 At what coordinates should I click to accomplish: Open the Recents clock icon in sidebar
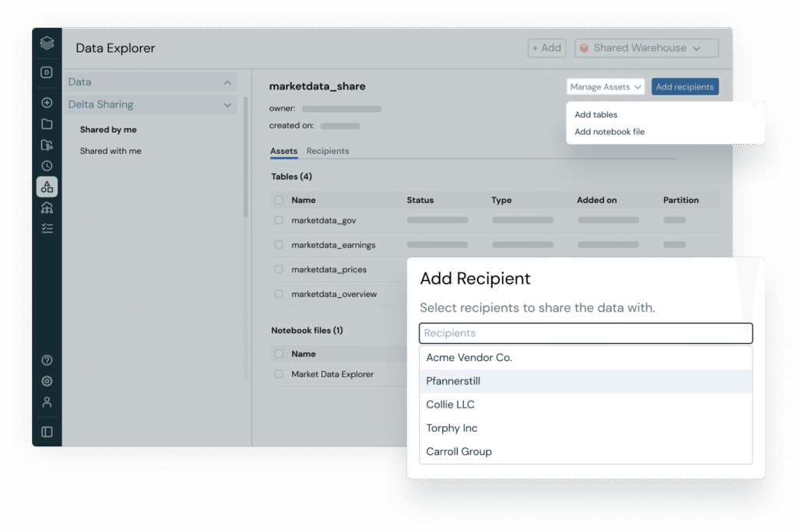(x=47, y=166)
